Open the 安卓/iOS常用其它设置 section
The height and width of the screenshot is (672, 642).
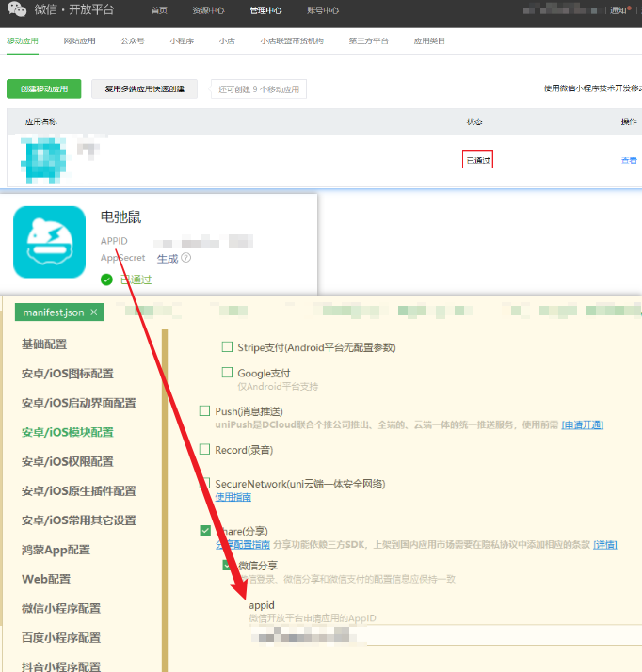click(x=79, y=520)
